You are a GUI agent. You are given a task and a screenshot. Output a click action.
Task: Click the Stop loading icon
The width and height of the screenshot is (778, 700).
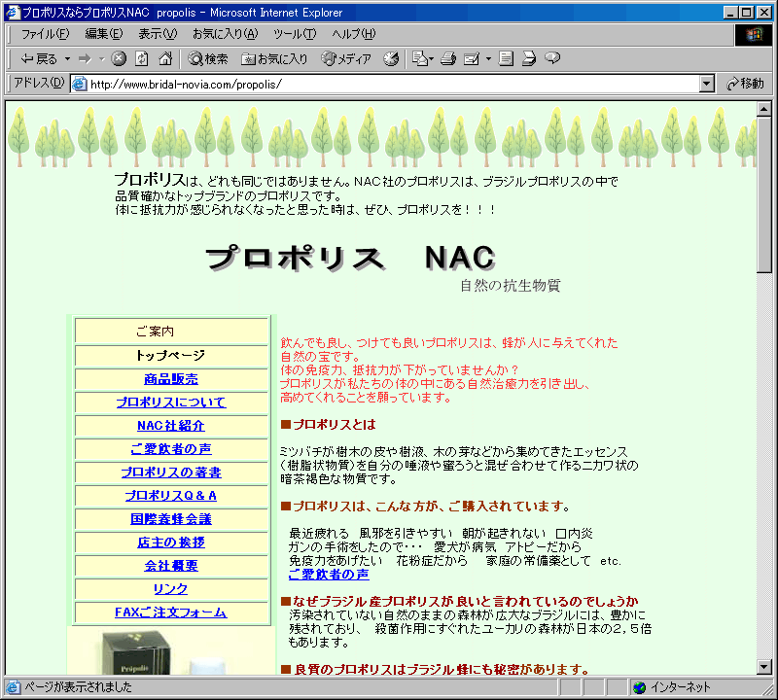pyautogui.click(x=118, y=58)
